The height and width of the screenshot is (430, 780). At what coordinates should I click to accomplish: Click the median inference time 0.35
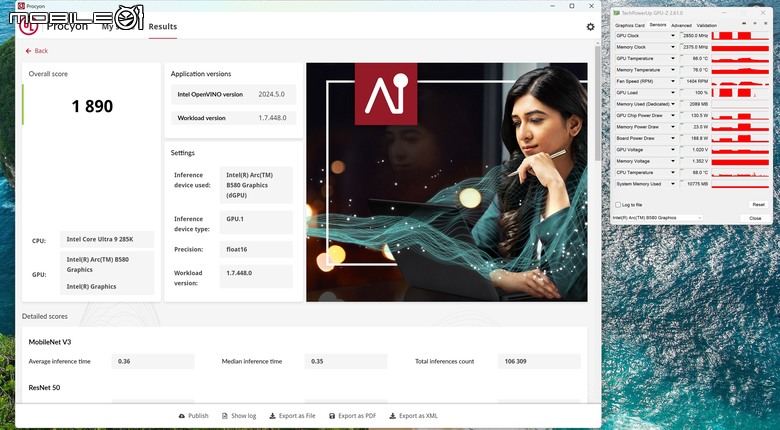(346, 361)
